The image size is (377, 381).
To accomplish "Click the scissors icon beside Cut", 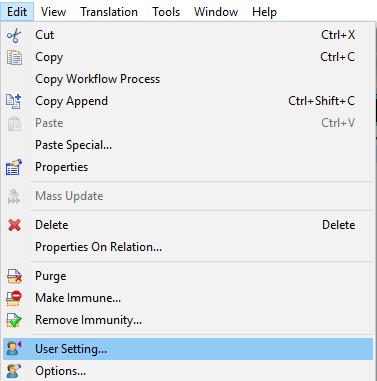I will point(14,35).
